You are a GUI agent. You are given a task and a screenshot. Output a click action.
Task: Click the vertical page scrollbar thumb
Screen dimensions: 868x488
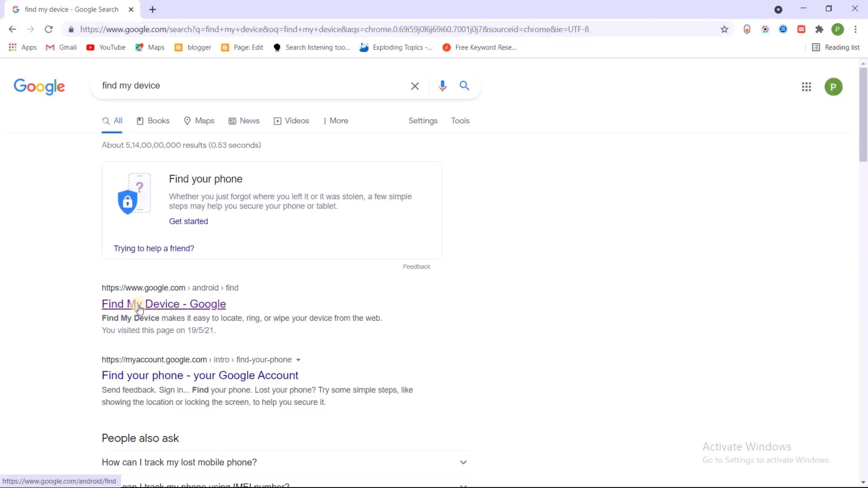click(x=863, y=115)
